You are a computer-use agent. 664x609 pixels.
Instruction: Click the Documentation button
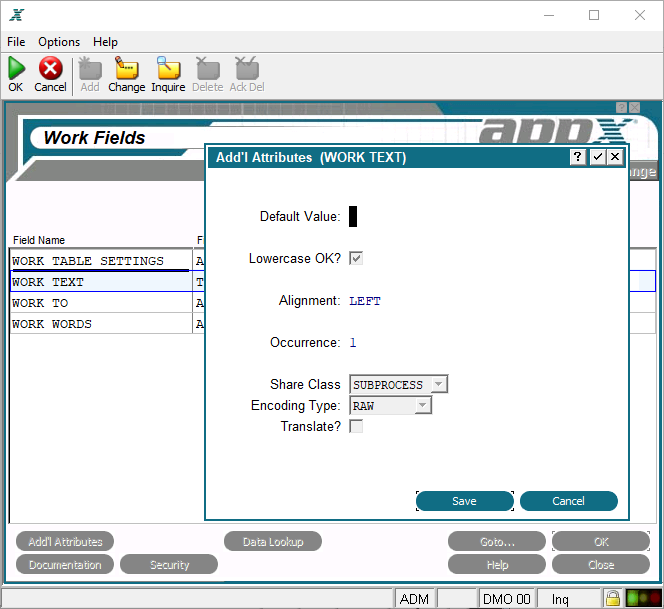(x=65, y=565)
